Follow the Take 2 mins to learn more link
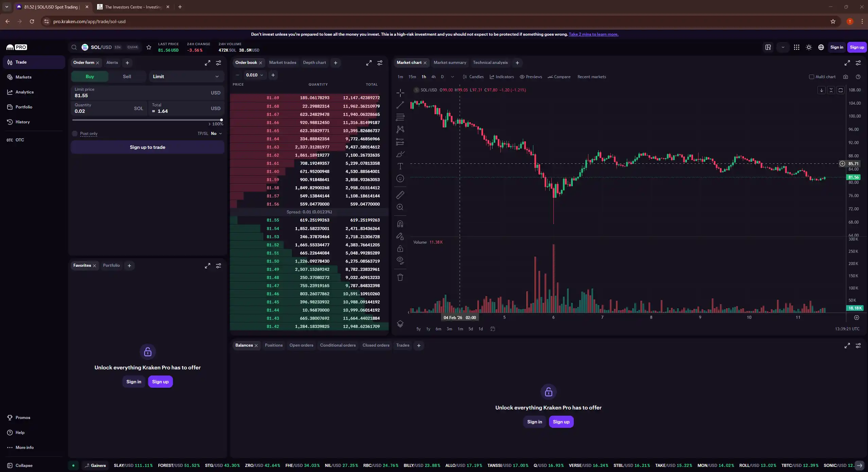Image resolution: width=868 pixels, height=472 pixels. 594,34
